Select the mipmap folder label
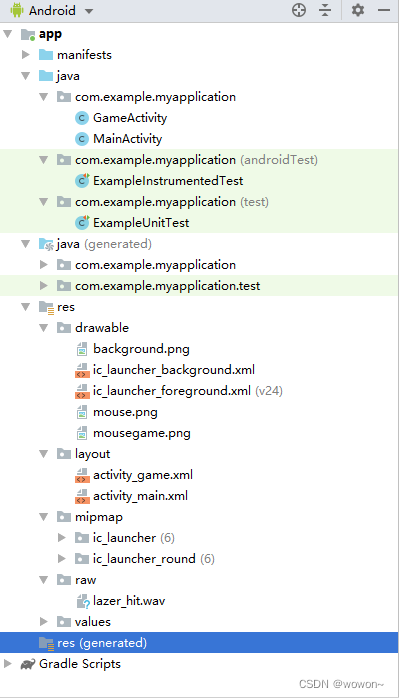Image resolution: width=399 pixels, height=698 pixels. coord(99,517)
